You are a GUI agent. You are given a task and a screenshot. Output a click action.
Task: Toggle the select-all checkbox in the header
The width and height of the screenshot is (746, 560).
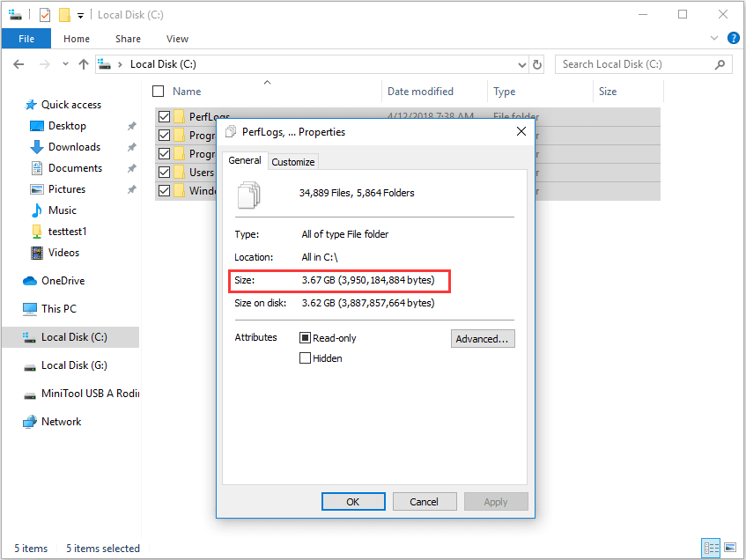coord(158,92)
